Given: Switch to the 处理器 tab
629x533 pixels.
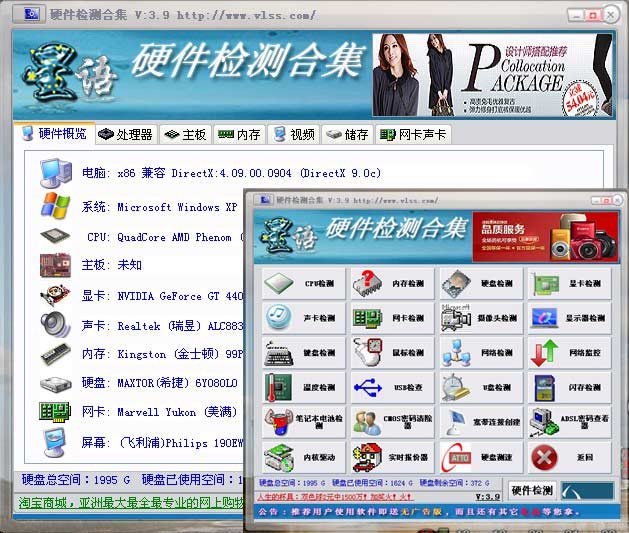Looking at the screenshot, I should (126, 134).
